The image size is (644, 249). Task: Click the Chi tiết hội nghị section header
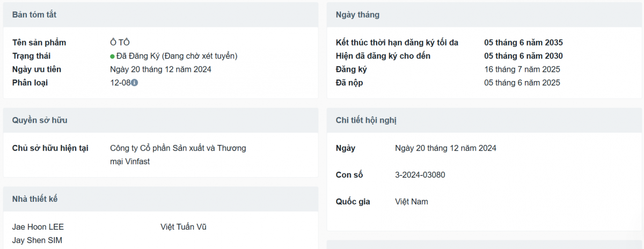coord(484,120)
